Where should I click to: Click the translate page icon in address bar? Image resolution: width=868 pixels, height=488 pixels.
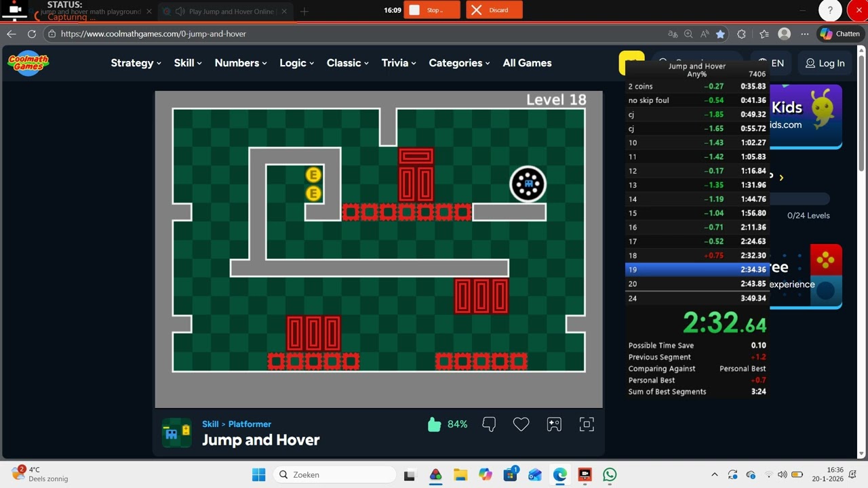pos(673,34)
